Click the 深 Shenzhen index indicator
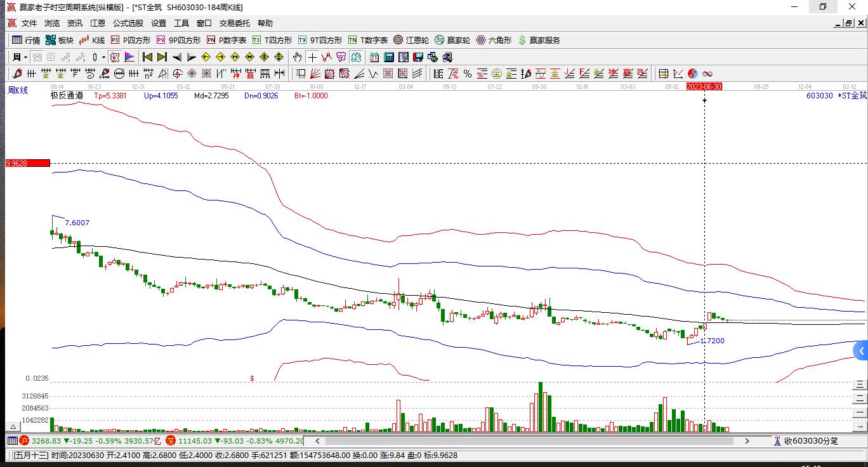The height and width of the screenshot is (467, 868). [x=171, y=440]
